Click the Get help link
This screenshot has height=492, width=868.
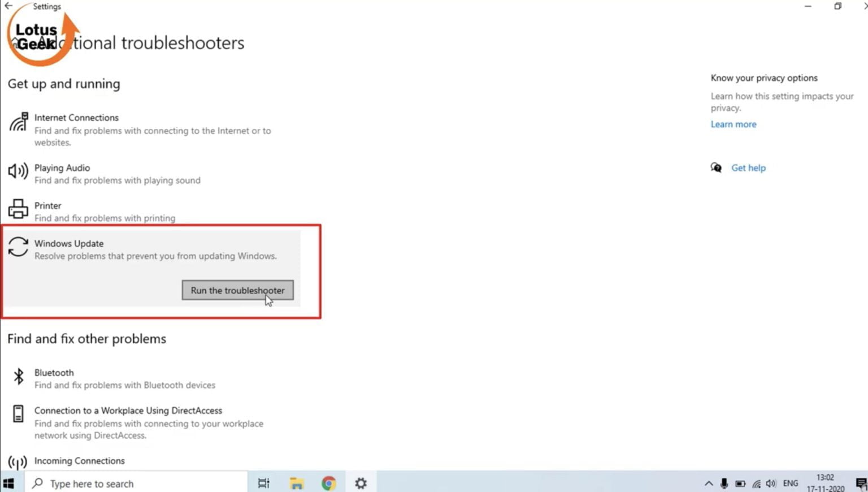(748, 167)
